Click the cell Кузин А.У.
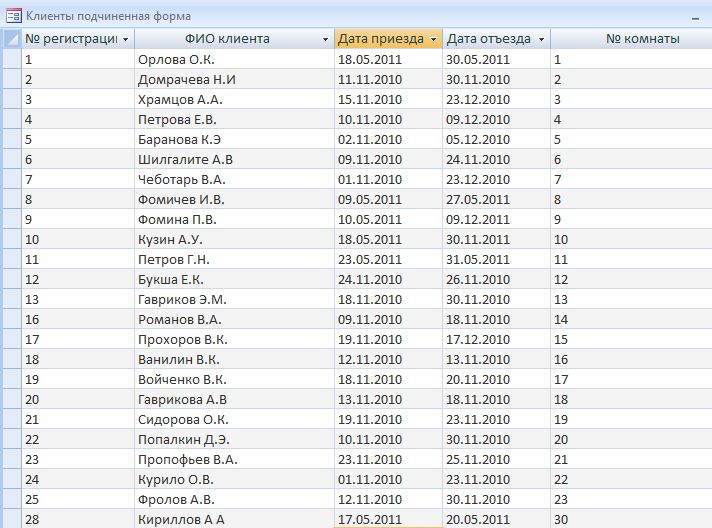 234,239
